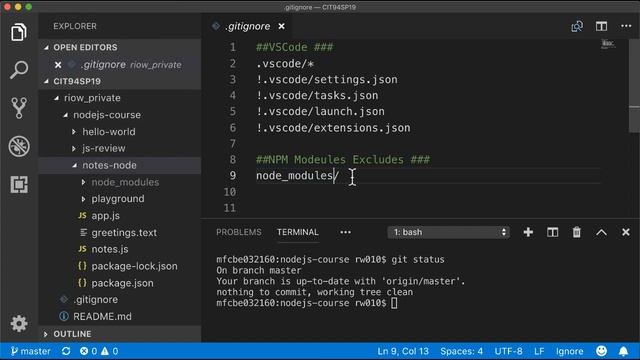Click the Open Changes icon in editor toolbar
The image size is (640, 360).
click(x=577, y=27)
